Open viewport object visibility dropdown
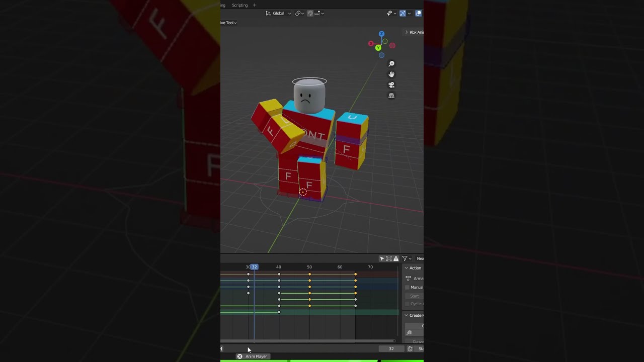 [391, 13]
